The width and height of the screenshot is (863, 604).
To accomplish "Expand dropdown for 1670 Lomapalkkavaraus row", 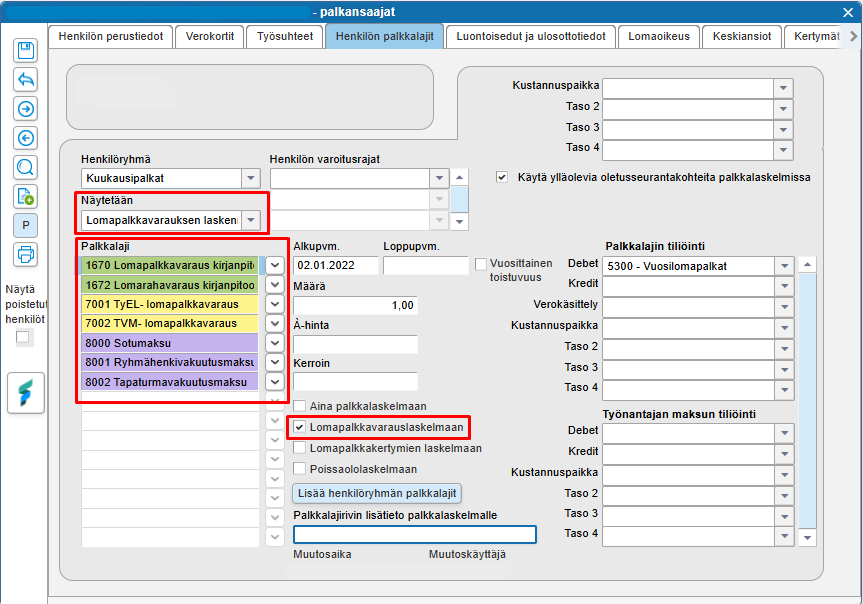I will pos(275,265).
